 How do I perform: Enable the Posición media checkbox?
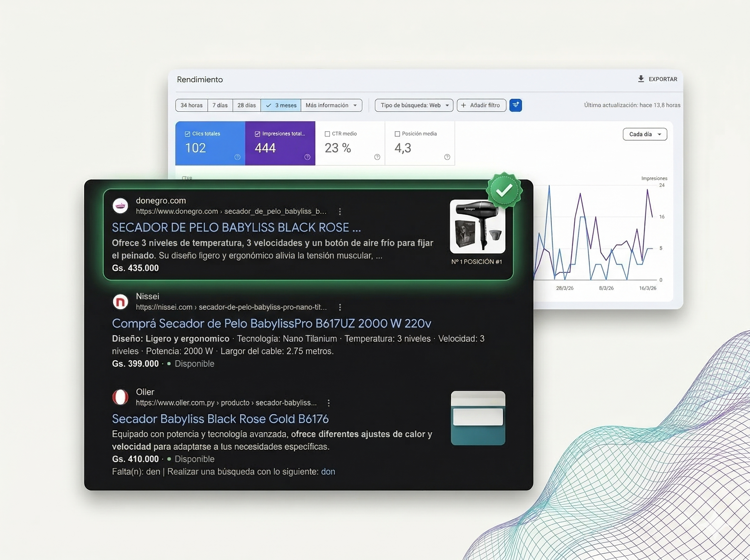(x=397, y=134)
